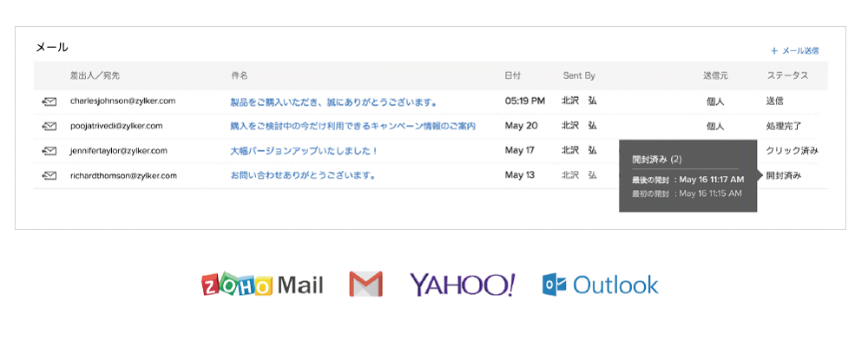Click the date May 17
Viewport: 868px width, 347px height.
pyautogui.click(x=520, y=151)
